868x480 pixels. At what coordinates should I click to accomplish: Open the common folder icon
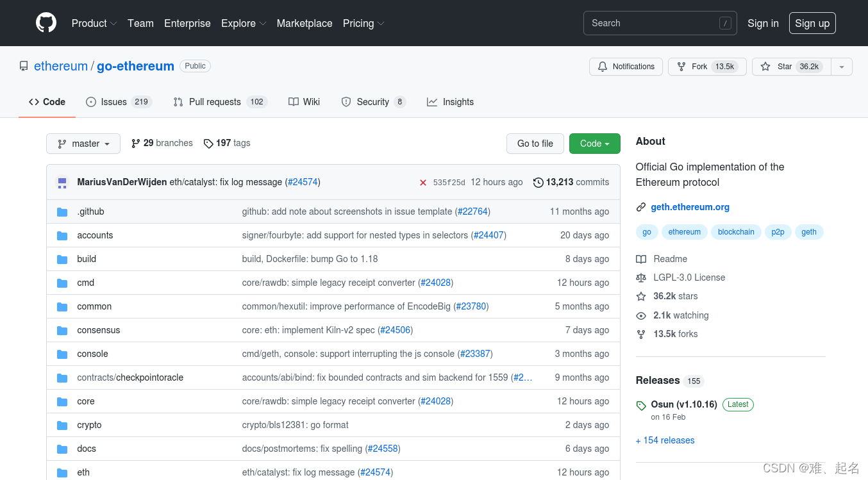pyautogui.click(x=62, y=306)
